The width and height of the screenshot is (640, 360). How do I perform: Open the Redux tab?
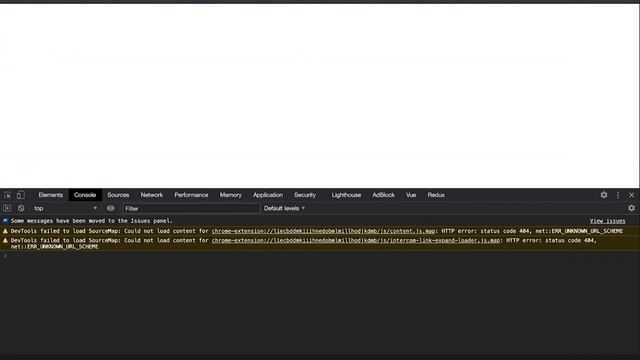436,195
